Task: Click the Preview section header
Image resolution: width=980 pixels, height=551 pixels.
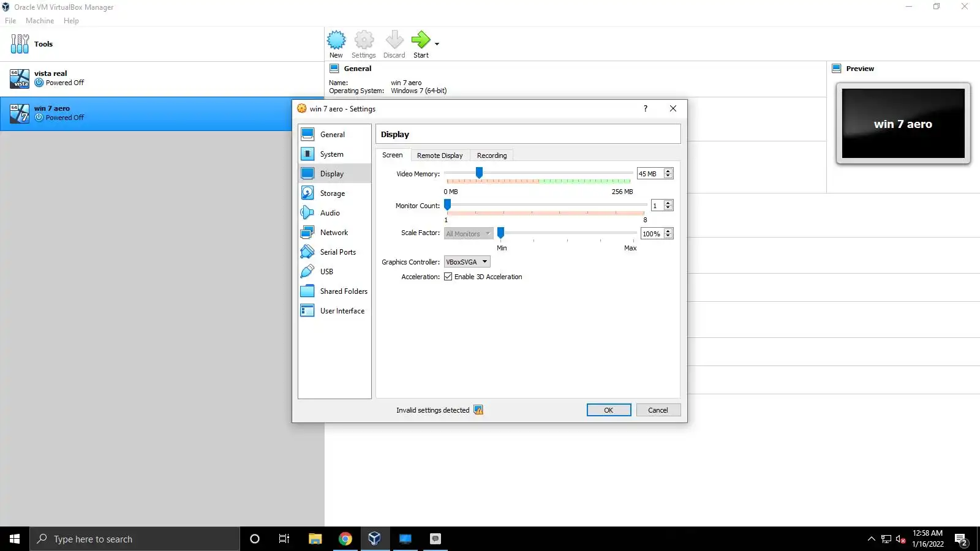Action: tap(860, 69)
